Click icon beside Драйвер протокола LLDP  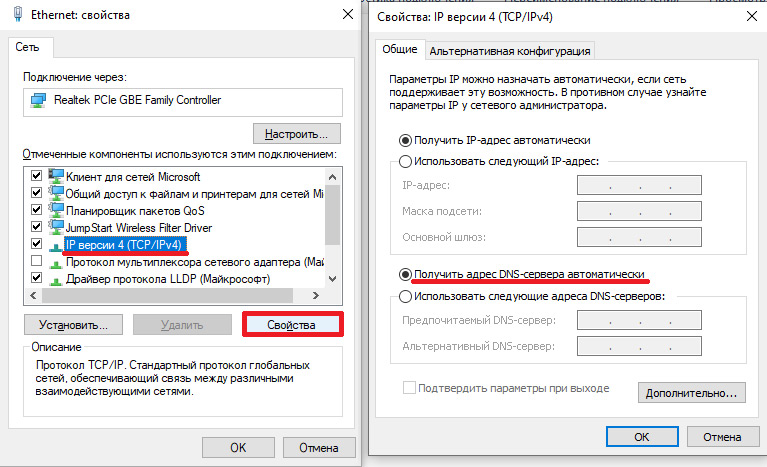[56, 280]
